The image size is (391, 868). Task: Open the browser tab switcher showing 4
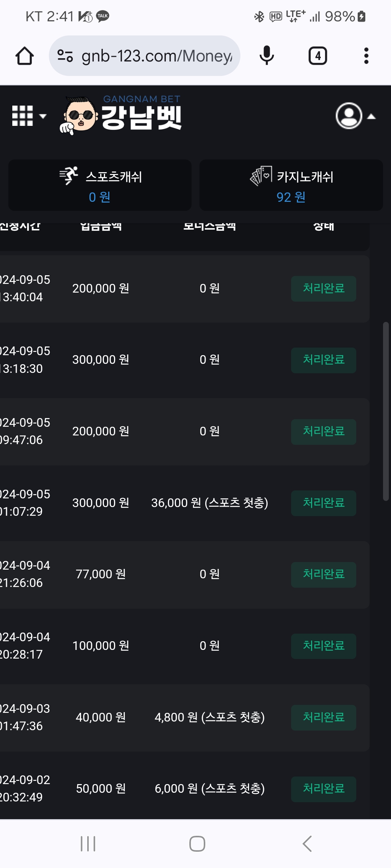pyautogui.click(x=318, y=56)
